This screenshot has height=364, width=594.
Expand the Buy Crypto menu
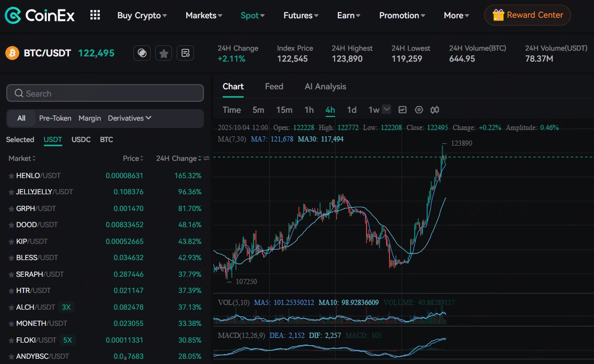click(x=142, y=16)
